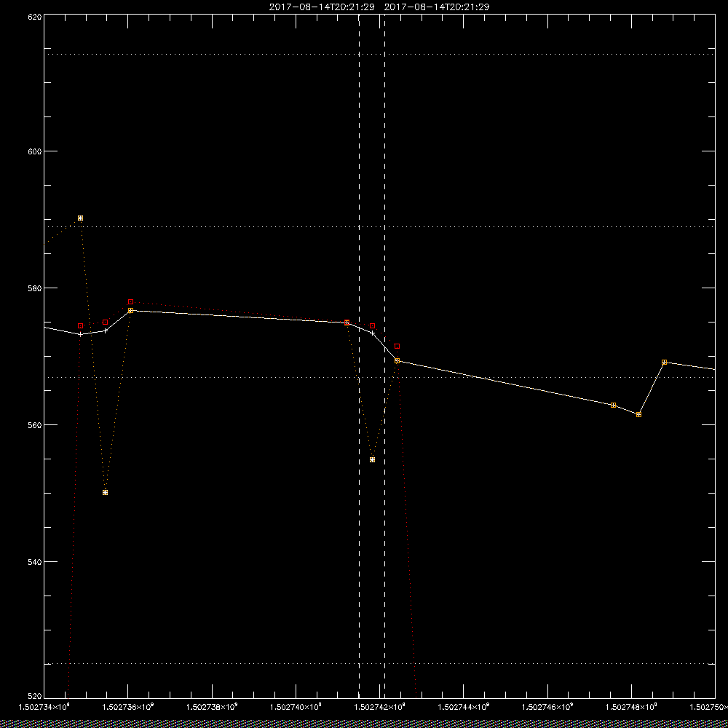Viewport: 728px width, 728px height.
Task: Click the white plus between the two dashed lines
Action: (x=372, y=333)
